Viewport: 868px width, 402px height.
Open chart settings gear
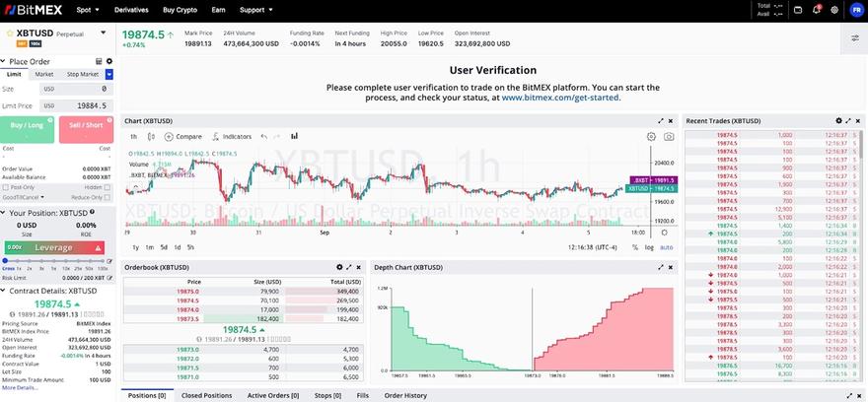point(651,137)
